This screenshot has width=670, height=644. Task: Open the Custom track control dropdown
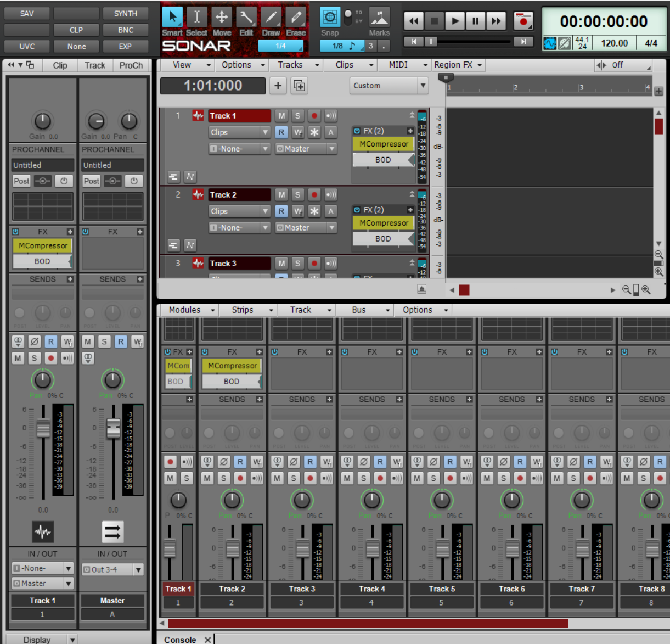[x=389, y=86]
